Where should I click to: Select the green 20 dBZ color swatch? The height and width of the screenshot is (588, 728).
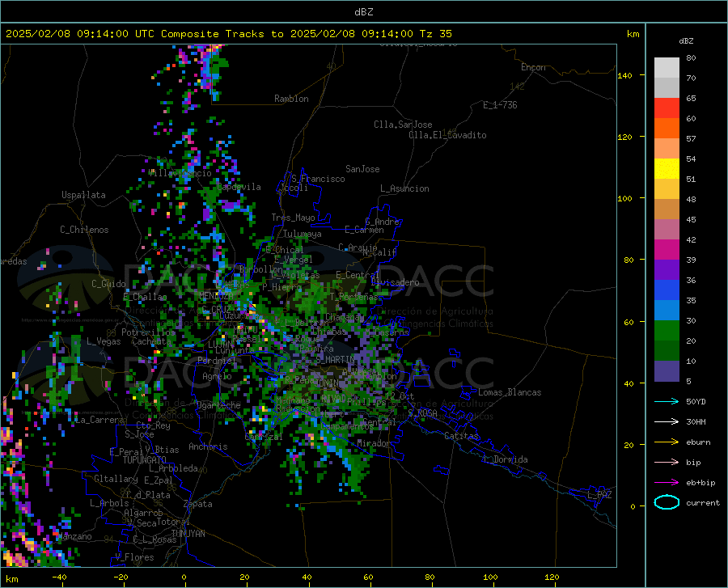point(667,331)
